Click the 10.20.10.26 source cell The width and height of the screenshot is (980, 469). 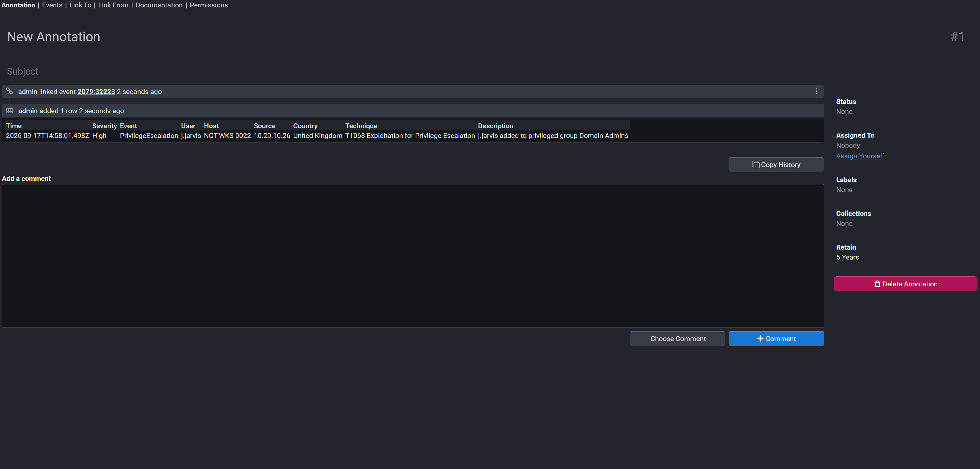[x=272, y=136]
